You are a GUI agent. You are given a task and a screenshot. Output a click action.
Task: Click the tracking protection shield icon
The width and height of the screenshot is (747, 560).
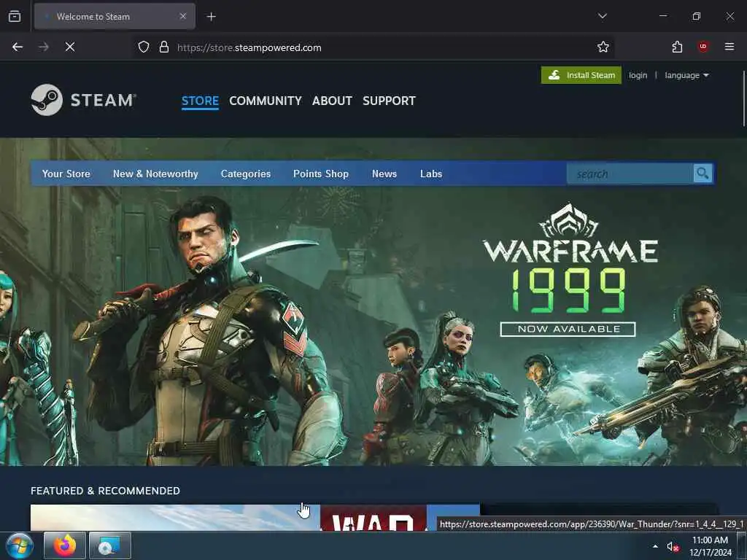(x=144, y=47)
